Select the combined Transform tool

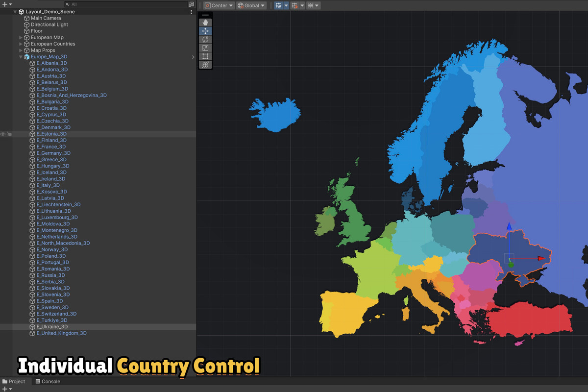(205, 65)
